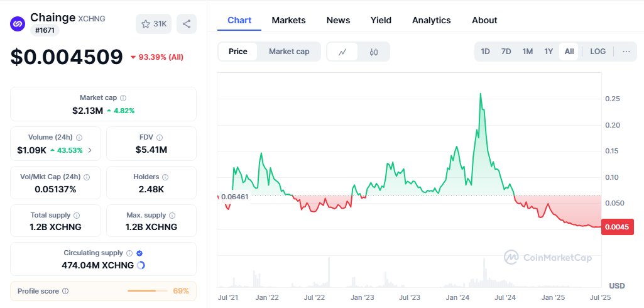Viewport: 644px width, 308px height.
Task: Set chart range to 1Y
Action: pyautogui.click(x=548, y=52)
